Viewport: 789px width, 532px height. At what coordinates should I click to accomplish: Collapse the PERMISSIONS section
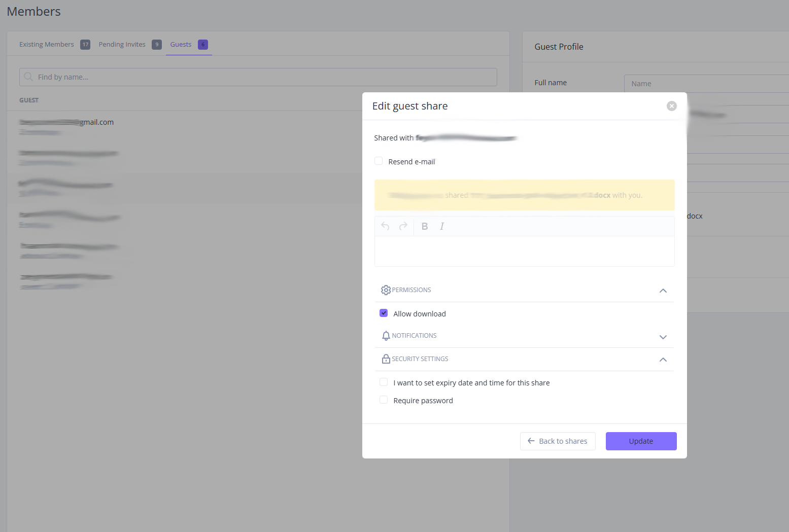pos(663,291)
